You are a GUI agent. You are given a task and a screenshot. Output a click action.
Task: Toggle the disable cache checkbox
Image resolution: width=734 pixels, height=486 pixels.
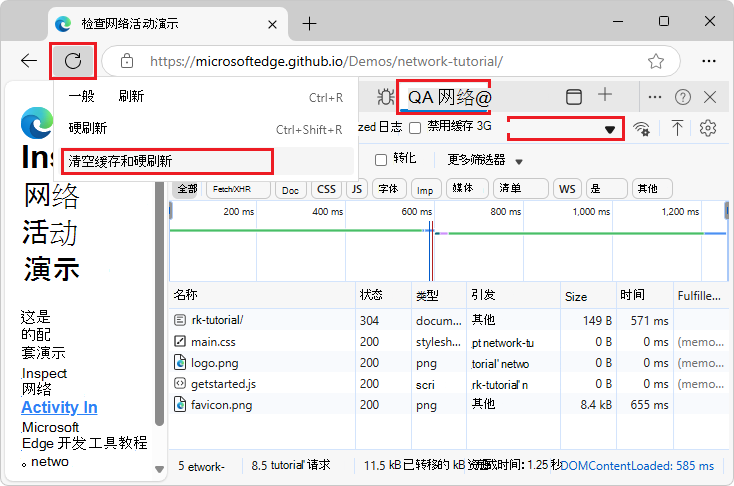click(x=415, y=128)
